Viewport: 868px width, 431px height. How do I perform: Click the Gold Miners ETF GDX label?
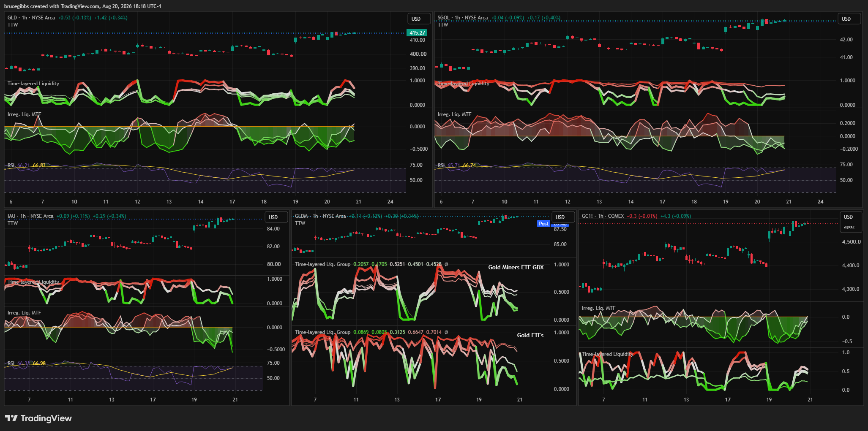point(516,267)
